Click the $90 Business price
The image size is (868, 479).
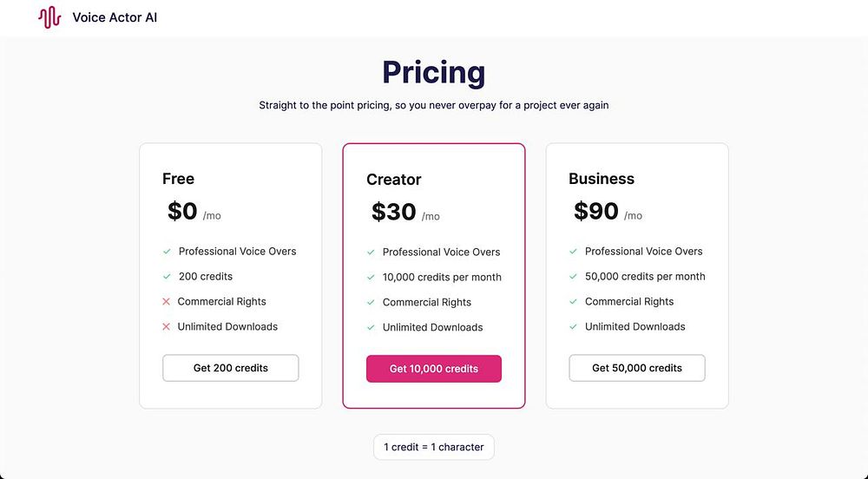pyautogui.click(x=596, y=211)
